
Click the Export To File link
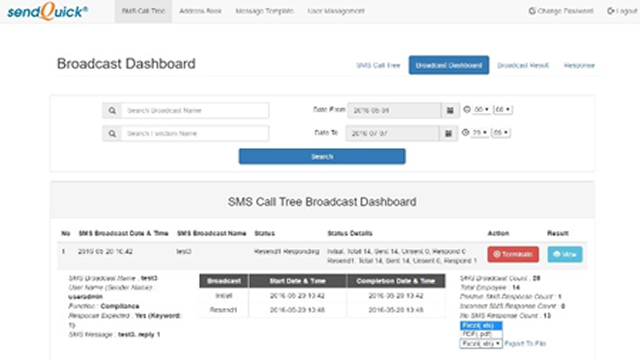[525, 344]
